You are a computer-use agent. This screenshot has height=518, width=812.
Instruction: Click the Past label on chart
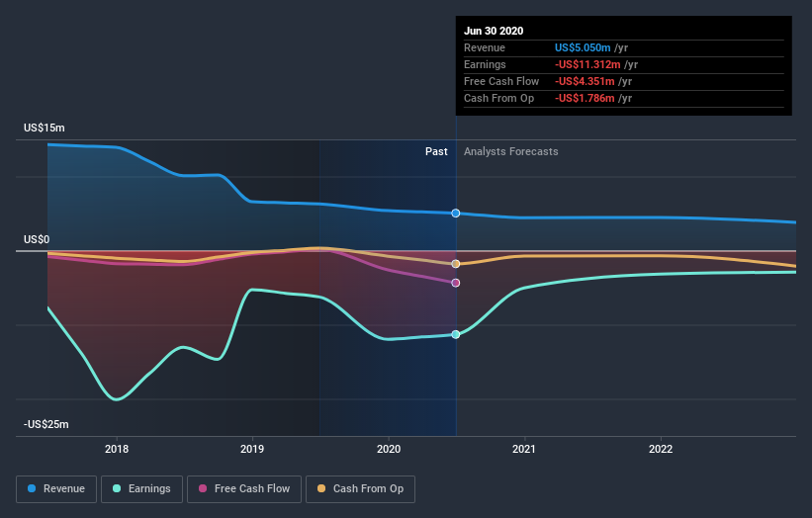[x=436, y=151]
